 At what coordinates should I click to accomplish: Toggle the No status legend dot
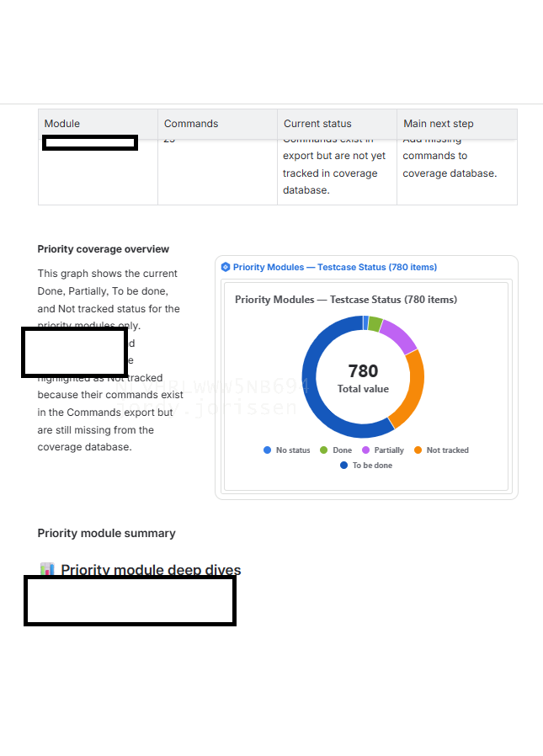click(267, 450)
